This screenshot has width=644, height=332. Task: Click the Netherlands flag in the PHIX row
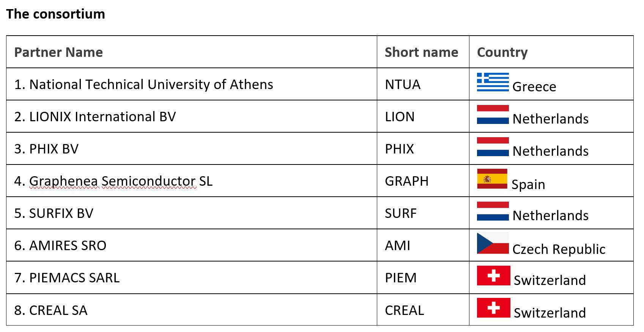(x=493, y=147)
